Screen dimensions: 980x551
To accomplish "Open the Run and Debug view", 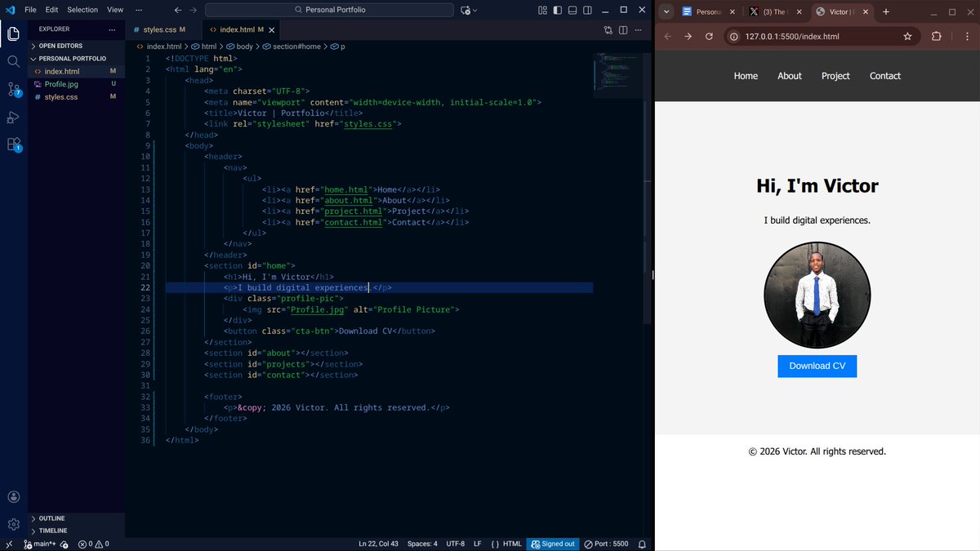I will pos(13,117).
